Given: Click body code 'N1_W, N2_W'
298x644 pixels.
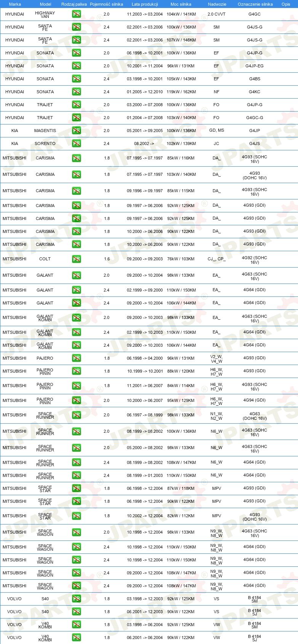Looking at the screenshot, I should click(216, 416).
